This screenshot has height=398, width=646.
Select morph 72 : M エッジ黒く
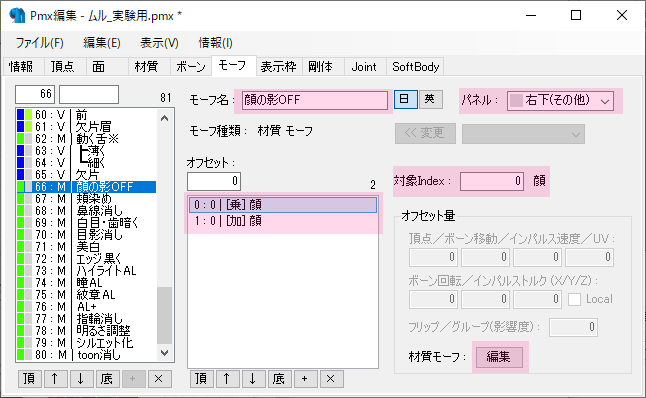coord(86,258)
